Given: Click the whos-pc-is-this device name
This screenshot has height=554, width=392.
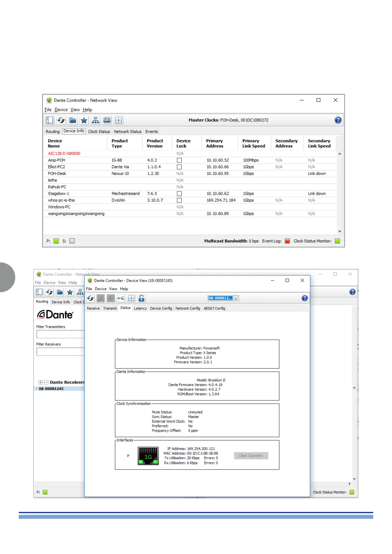Looking at the screenshot, I should [61, 200].
